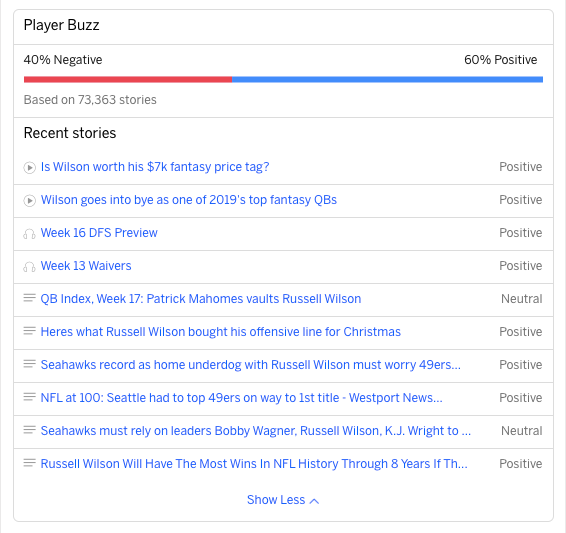Open QB Index Week 17 Patrick Mahomes article
566x533 pixels.
tap(201, 299)
